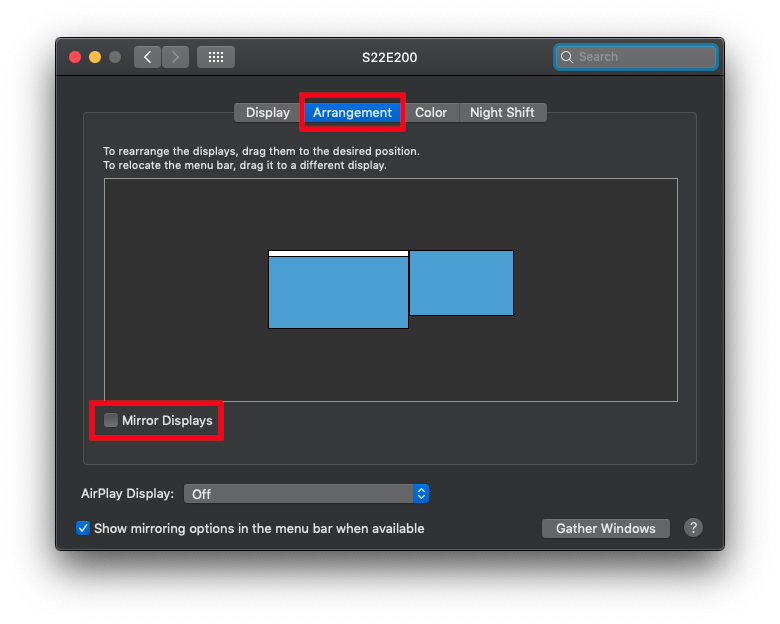Enable the Mirror Displays checkbox
Viewport: 780px width, 624px height.
pos(111,420)
